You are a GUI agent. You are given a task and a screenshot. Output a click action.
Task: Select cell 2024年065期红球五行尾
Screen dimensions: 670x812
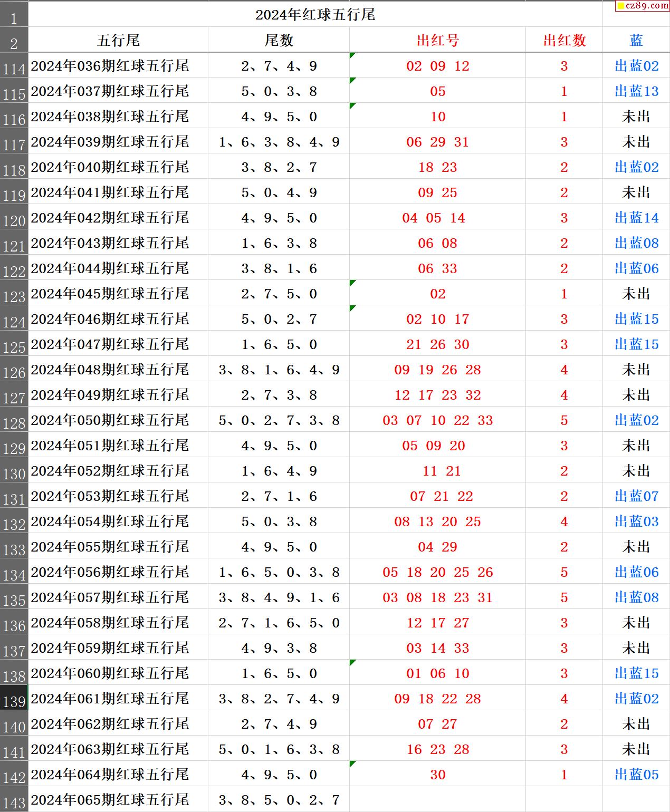coord(118,799)
